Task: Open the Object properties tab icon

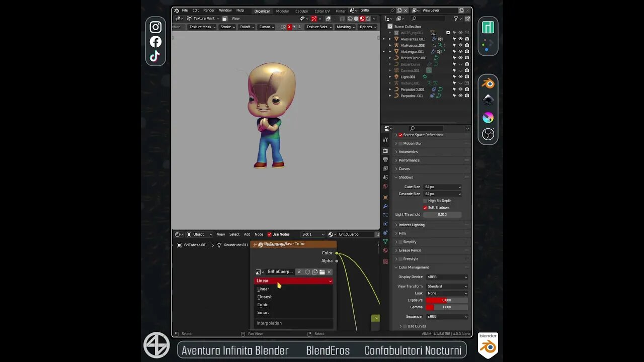Action: pyautogui.click(x=385, y=197)
